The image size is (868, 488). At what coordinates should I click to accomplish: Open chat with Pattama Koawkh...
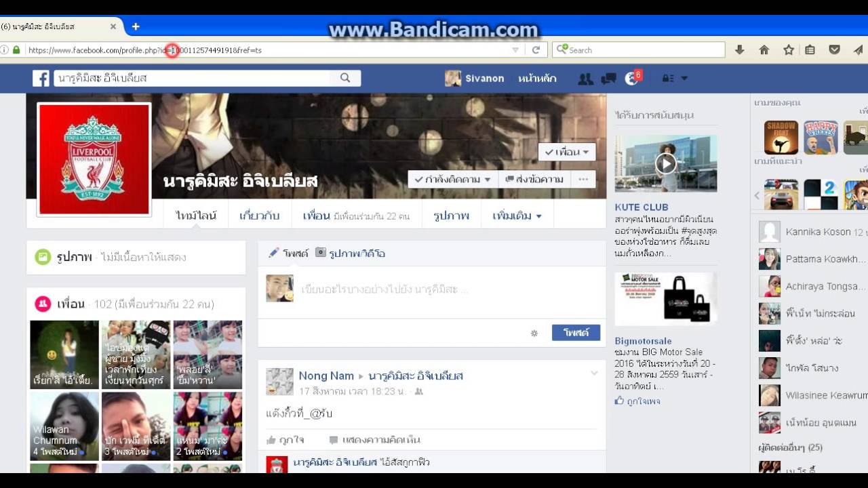[x=812, y=259]
